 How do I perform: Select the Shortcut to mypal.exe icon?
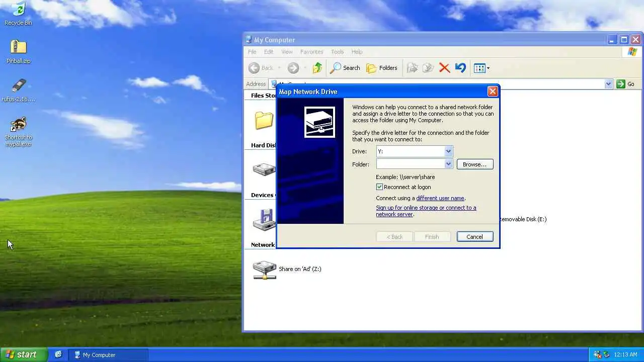pos(18,131)
